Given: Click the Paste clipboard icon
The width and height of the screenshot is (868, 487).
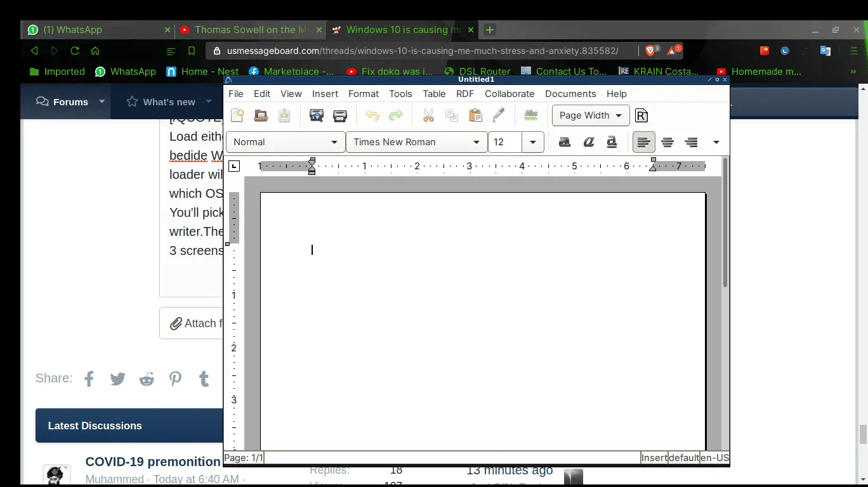Looking at the screenshot, I should click(475, 115).
